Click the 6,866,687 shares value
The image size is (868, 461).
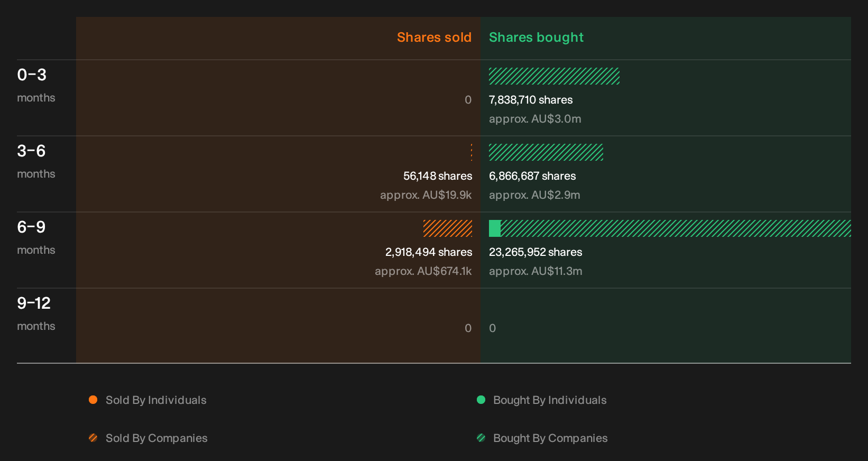[532, 176]
